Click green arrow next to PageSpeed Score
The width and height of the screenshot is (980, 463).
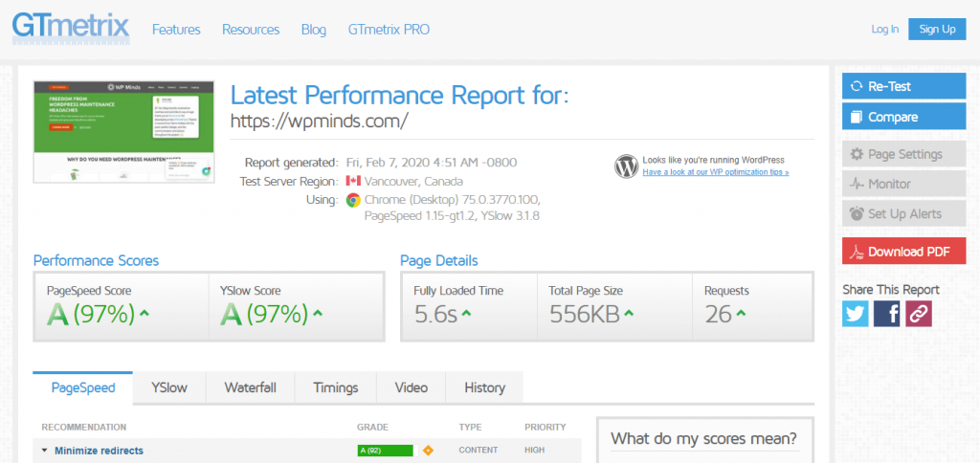click(x=145, y=314)
